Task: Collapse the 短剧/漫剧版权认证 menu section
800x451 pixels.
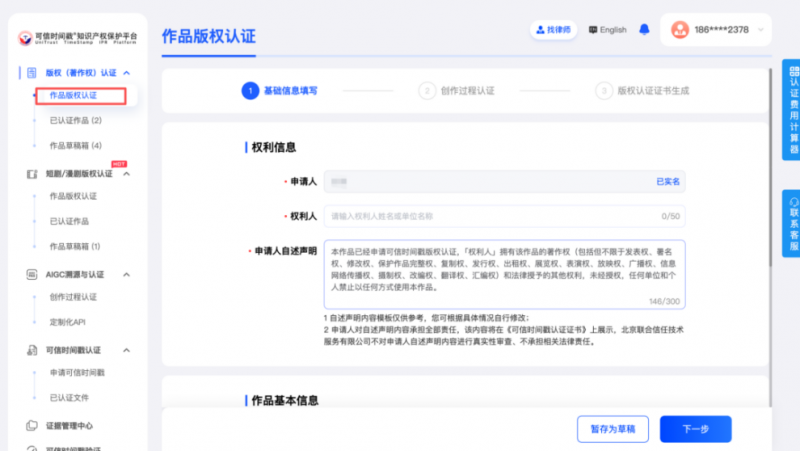Action: point(127,174)
